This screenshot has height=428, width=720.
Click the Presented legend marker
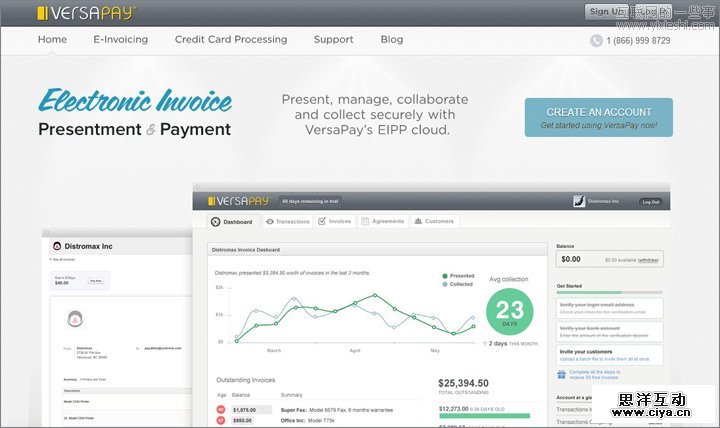(x=444, y=276)
